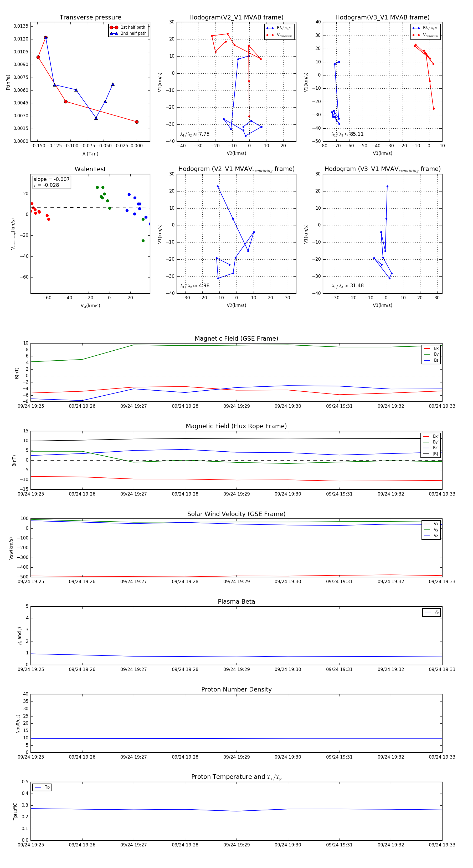Click the 'Np(#/cc)' y-axis label

pos(18,723)
